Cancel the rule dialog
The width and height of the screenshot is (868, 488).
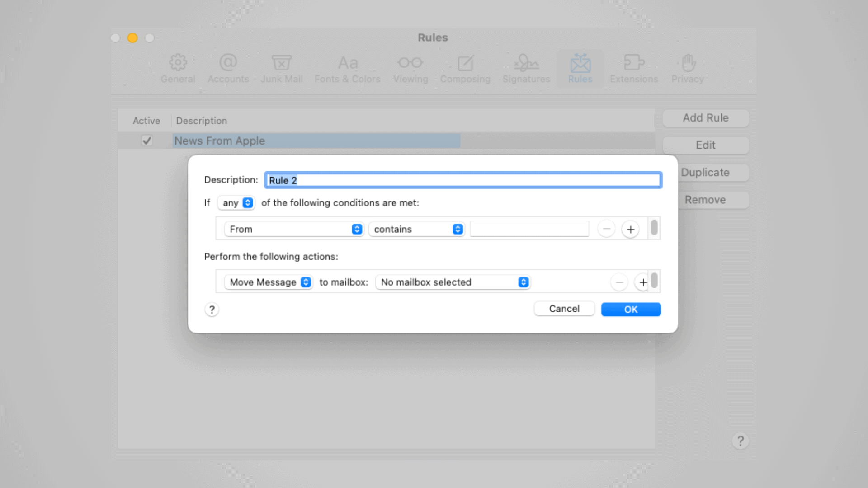(x=564, y=309)
